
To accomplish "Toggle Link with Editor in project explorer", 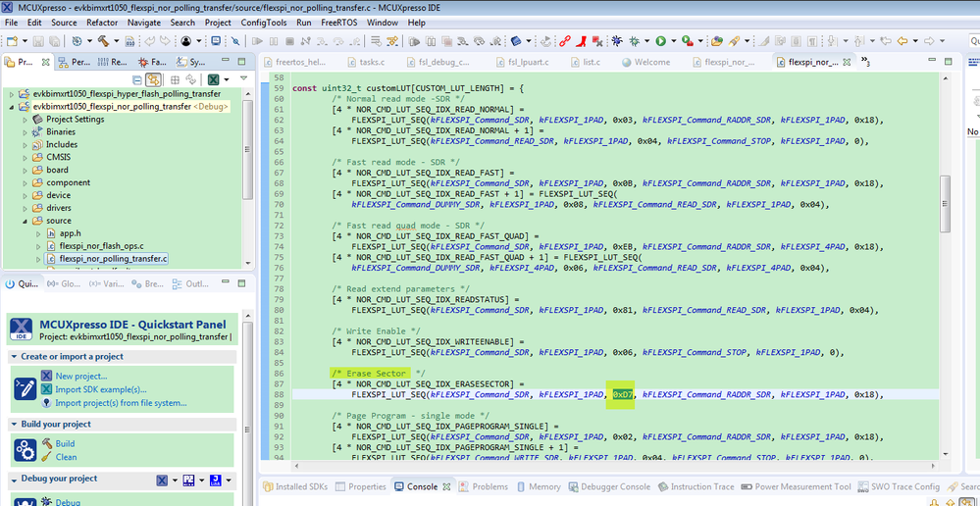I will [154, 79].
